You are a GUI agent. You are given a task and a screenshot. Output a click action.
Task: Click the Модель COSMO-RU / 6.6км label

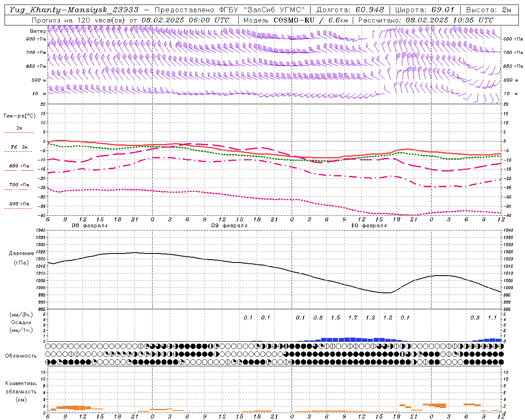tap(295, 20)
